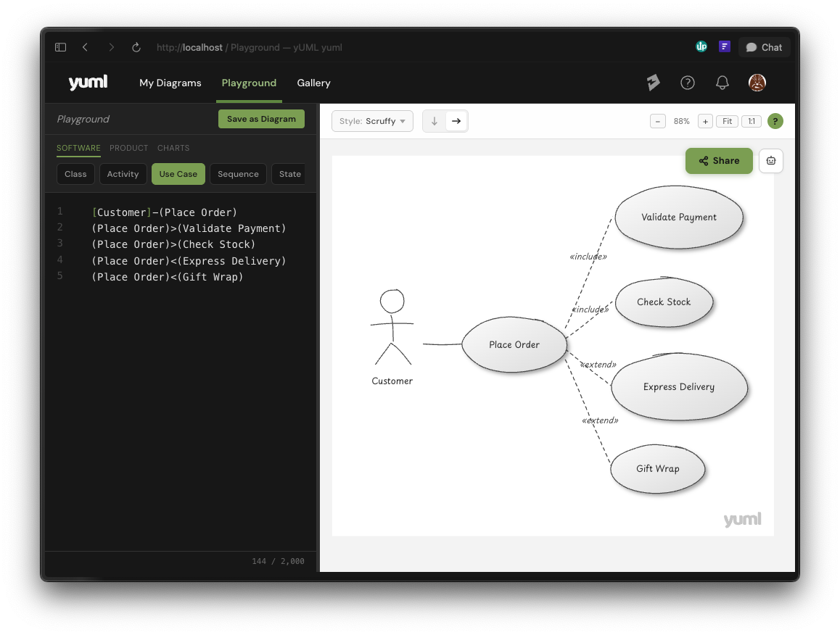Toggle the browser sidebar panel icon
This screenshot has width=840, height=635.
pyautogui.click(x=60, y=47)
